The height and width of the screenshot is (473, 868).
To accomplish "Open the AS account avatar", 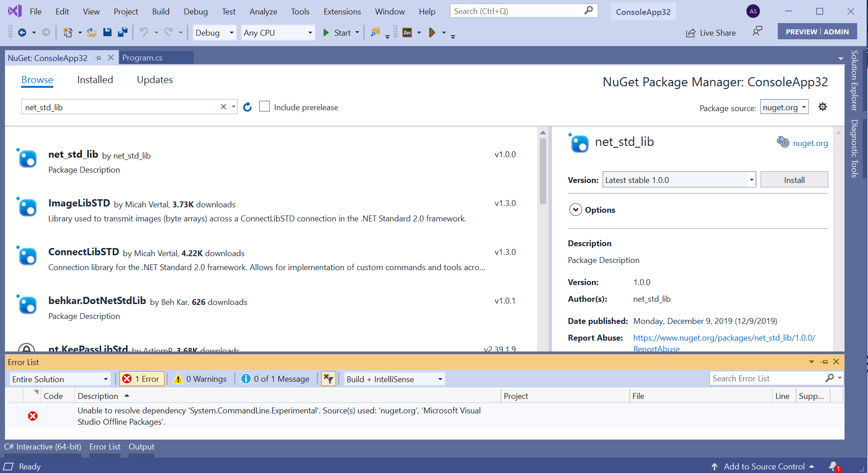I will 753,11.
